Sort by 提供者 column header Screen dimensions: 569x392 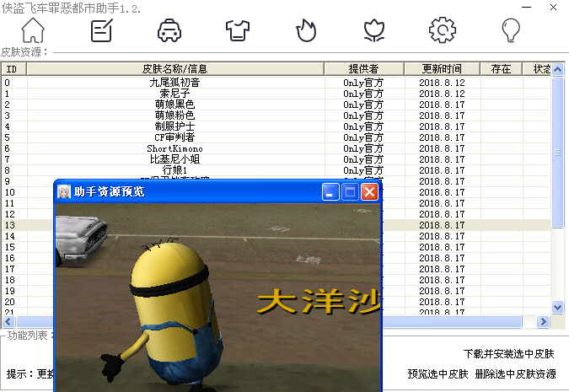coord(364,69)
